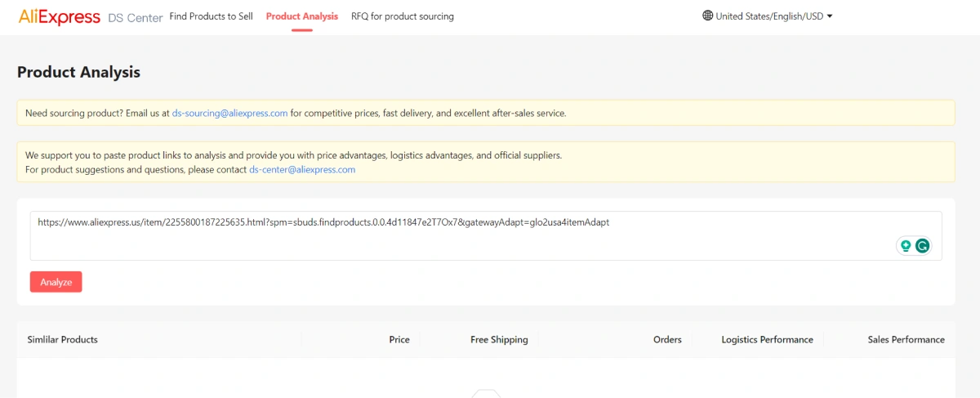Screen dimensions: 980x398
Task: Click the Grammarly G icon in the text box
Action: coord(922,246)
